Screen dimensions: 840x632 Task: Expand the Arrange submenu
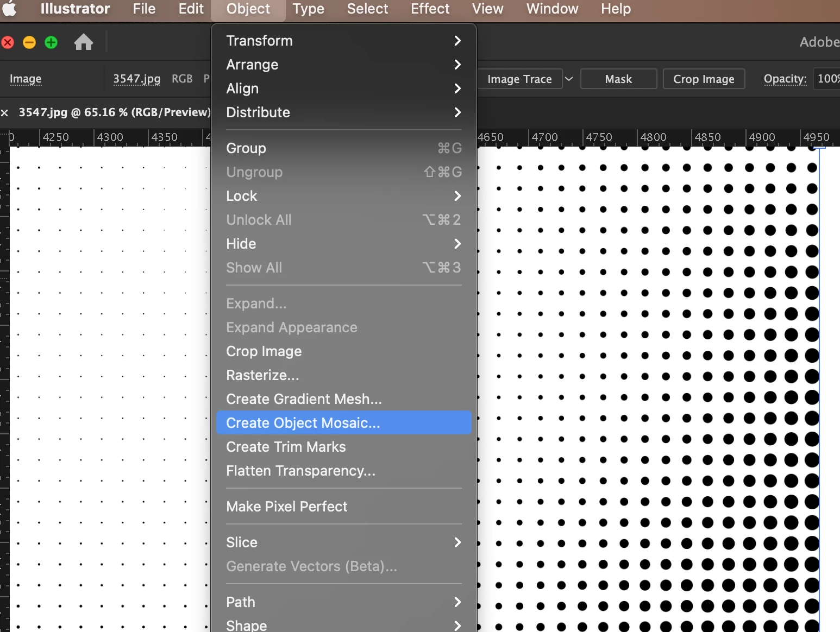click(x=344, y=65)
